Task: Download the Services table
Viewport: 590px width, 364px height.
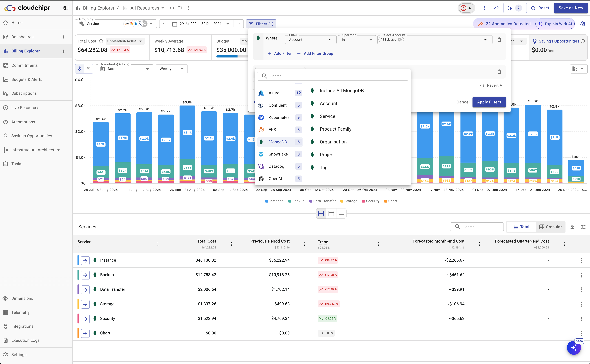Action: 572,227
